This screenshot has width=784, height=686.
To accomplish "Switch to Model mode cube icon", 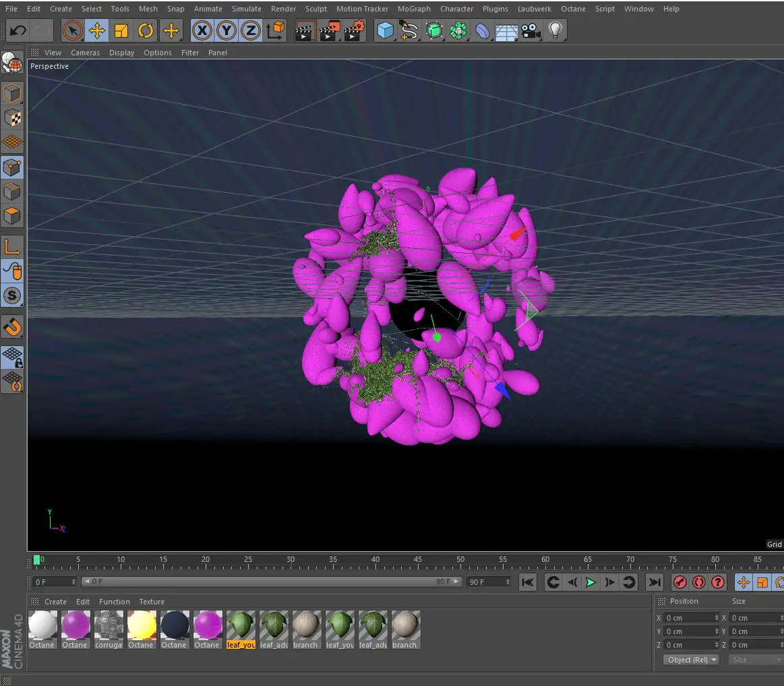I will click(12, 94).
